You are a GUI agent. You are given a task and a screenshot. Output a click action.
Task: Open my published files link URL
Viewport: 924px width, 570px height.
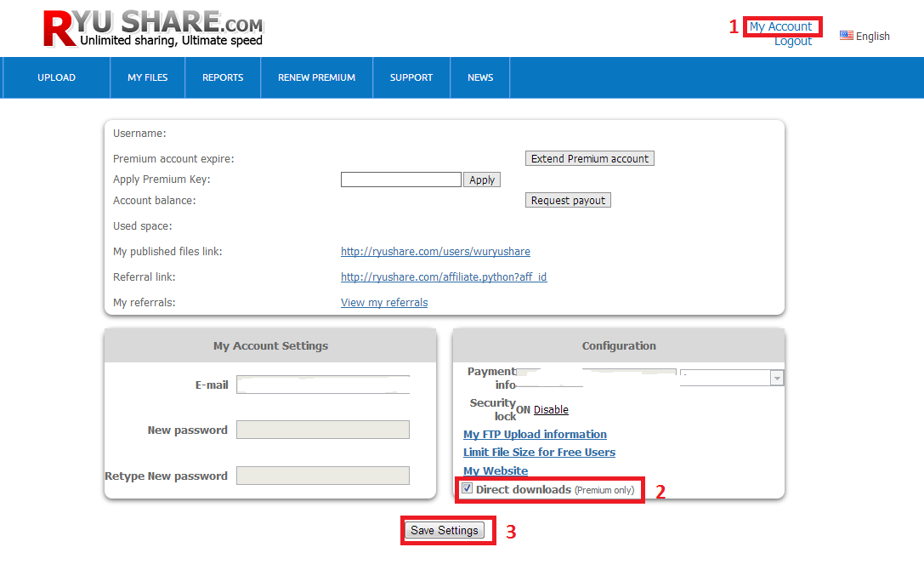tap(435, 251)
